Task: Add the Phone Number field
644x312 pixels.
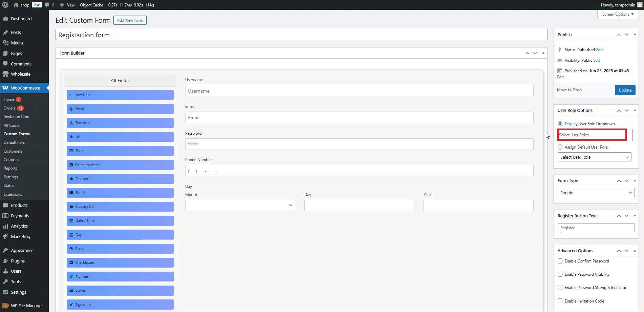Action: [x=120, y=165]
